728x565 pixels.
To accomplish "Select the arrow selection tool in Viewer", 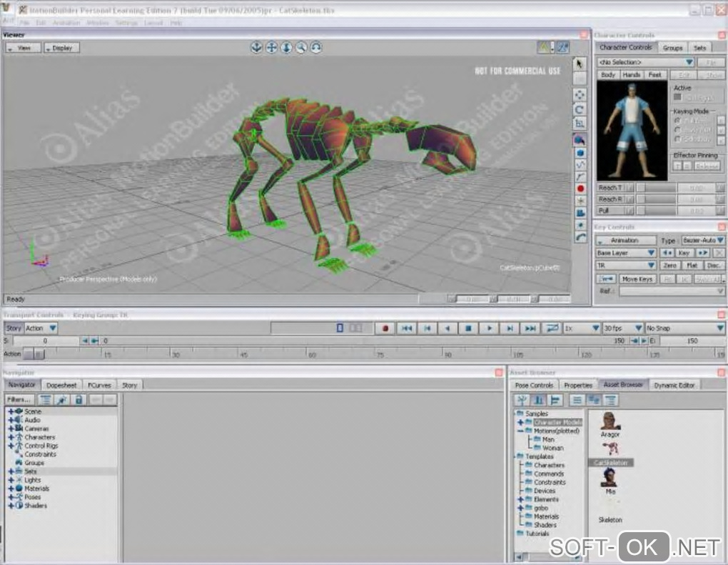I will (580, 63).
